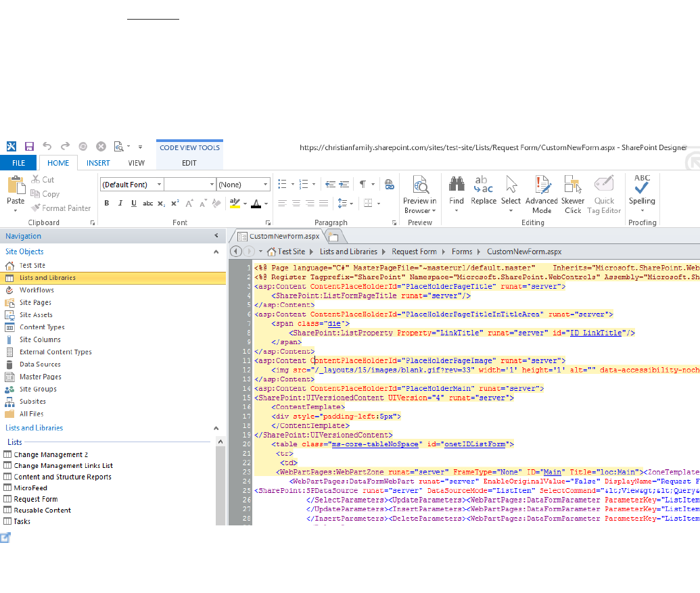This screenshot has width=700, height=593.
Task: Open the font size combo box
Action: (x=190, y=185)
